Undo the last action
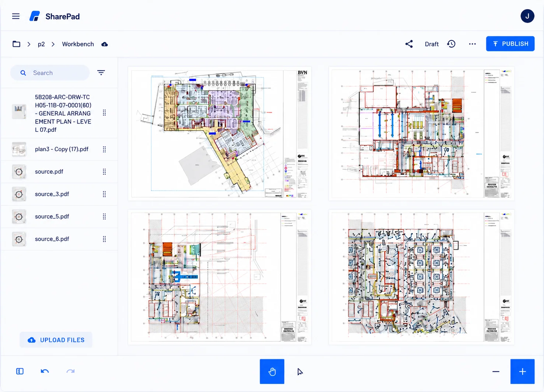 (45, 371)
